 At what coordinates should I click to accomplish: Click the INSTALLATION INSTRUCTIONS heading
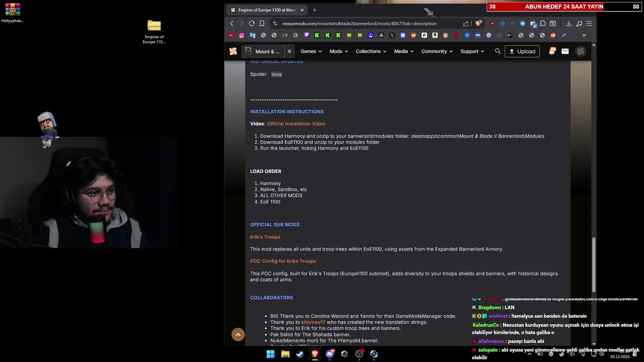coord(287,112)
